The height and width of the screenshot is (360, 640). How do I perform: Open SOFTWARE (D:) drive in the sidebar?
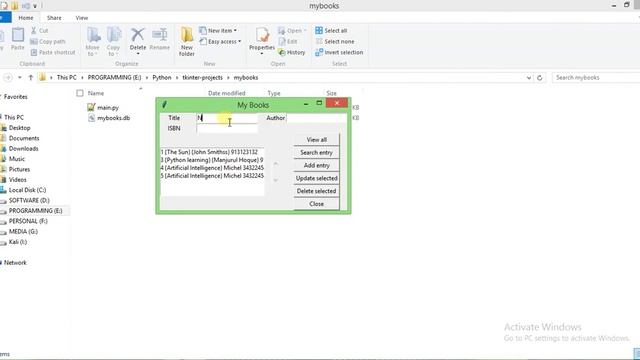click(x=29, y=200)
